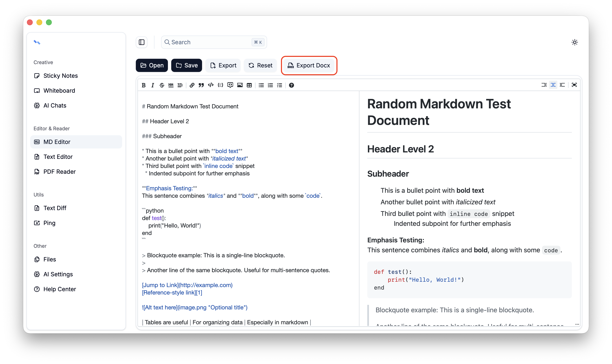612x364 pixels.
Task: Insert a horizontal rule using the HR icon
Action: click(x=171, y=85)
